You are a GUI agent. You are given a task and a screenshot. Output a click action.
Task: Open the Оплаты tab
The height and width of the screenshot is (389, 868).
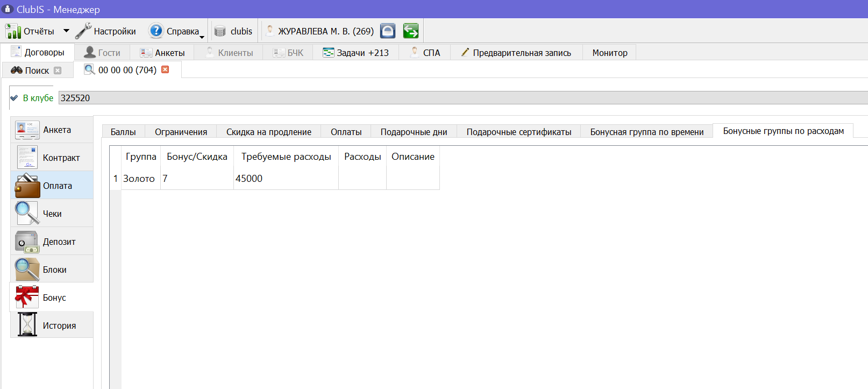click(346, 132)
